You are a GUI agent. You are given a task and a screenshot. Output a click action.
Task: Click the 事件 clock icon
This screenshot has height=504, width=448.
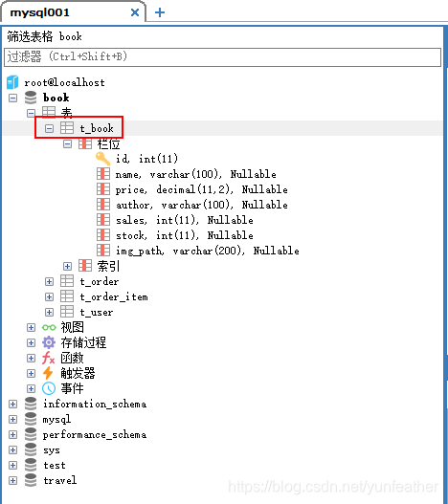49,388
